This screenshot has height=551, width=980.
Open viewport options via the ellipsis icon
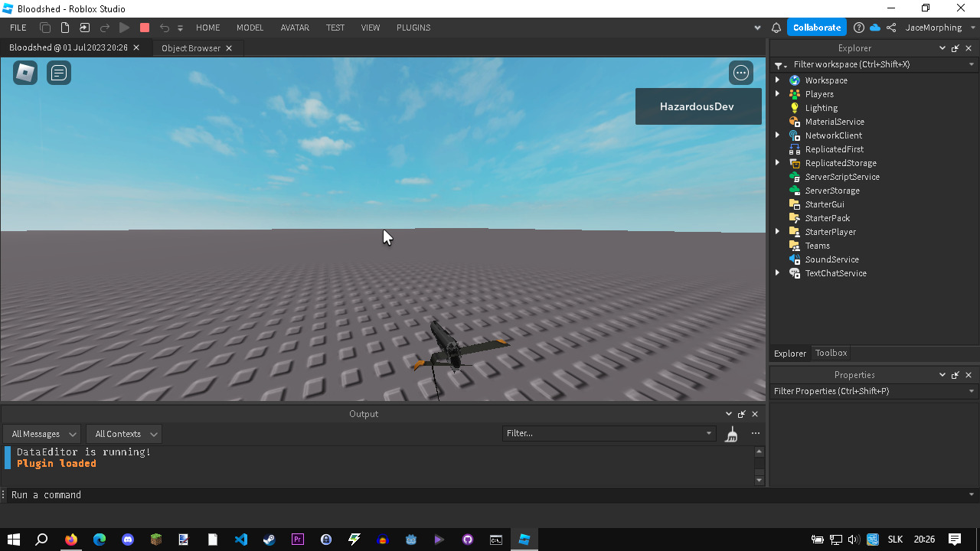[x=740, y=73]
